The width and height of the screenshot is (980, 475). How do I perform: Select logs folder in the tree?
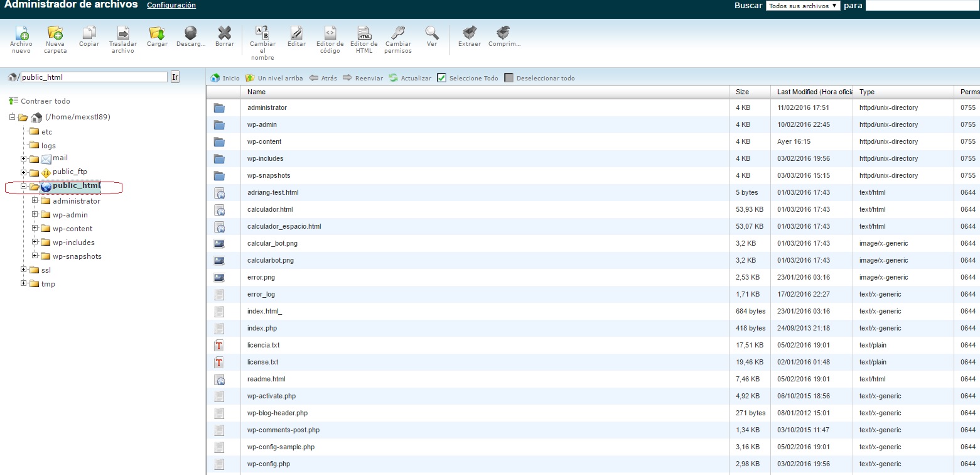[x=48, y=146]
